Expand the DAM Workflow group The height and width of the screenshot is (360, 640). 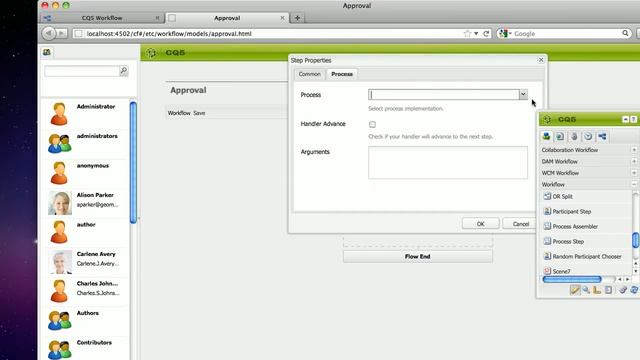click(x=634, y=161)
